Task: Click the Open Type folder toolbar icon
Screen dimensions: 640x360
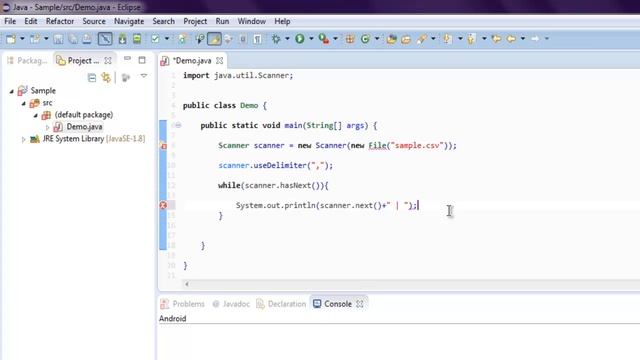Action: (391, 39)
